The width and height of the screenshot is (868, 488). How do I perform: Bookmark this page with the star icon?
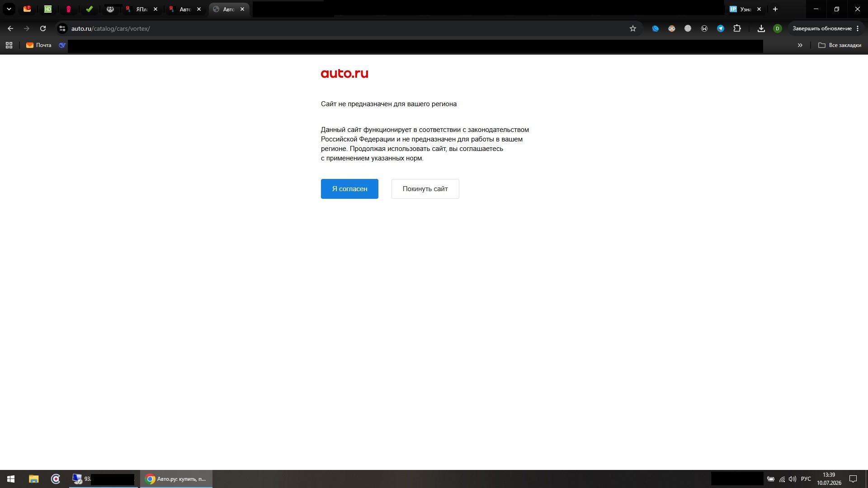pos(633,28)
